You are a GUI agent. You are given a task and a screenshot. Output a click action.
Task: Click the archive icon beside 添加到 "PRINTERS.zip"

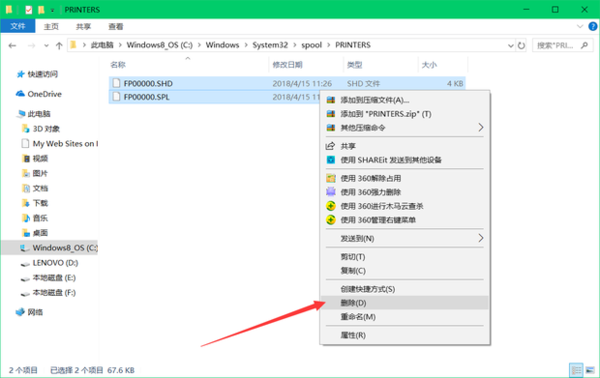point(331,114)
